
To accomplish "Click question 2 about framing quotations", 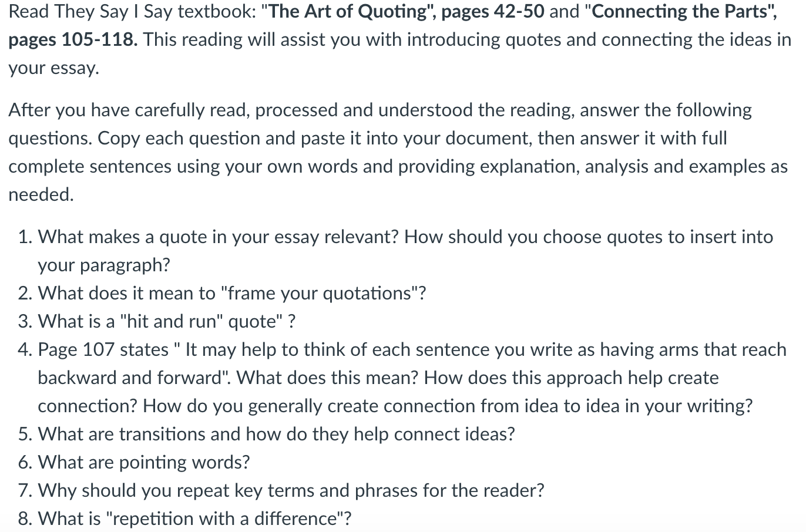I will pos(221,293).
